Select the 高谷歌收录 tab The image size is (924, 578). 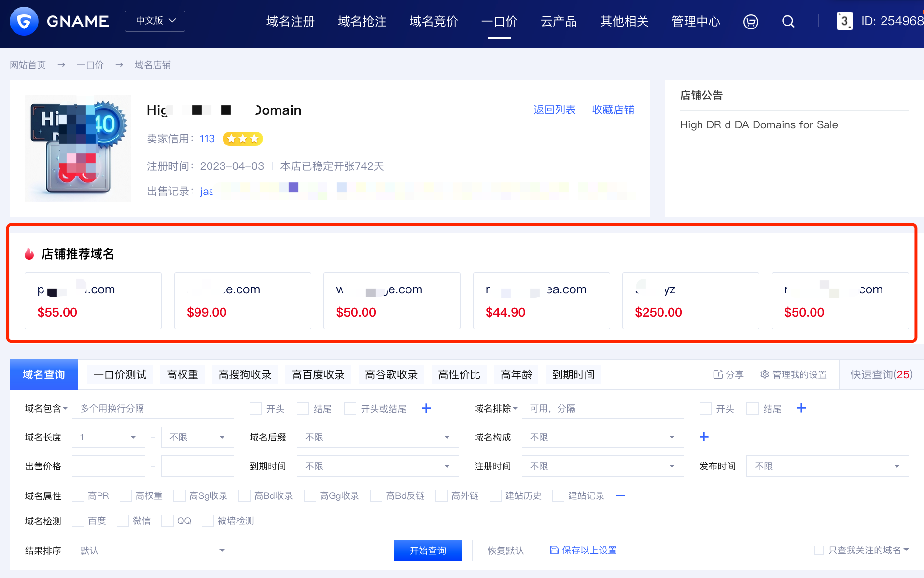391,374
